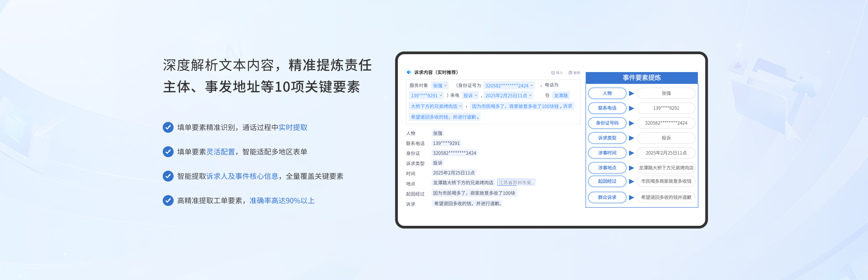
Task: Click the 投诉 value in 事件要素提炼 panel
Action: point(666,138)
